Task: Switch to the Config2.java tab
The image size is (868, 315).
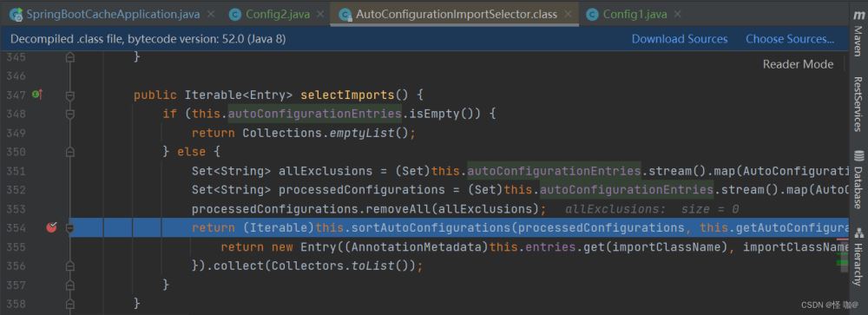Action: click(278, 15)
